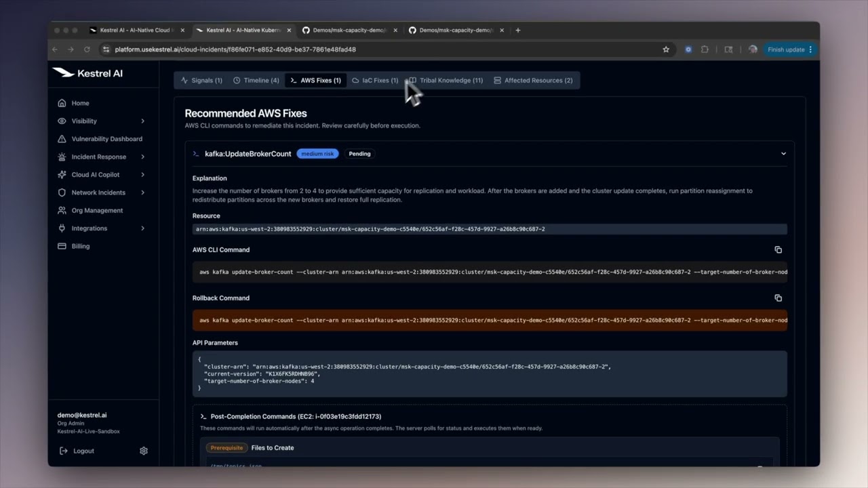
Task: Click the Visibility eye icon
Action: click(62, 121)
